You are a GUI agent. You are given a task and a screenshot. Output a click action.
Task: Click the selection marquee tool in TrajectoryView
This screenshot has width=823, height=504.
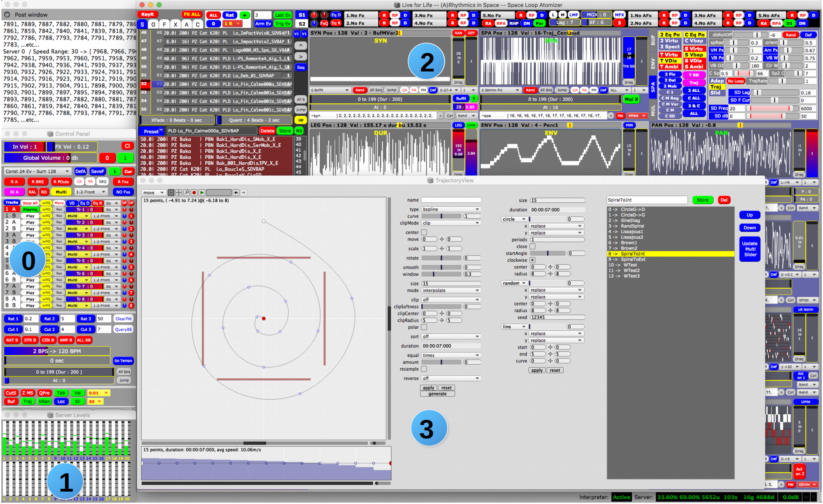(171, 193)
